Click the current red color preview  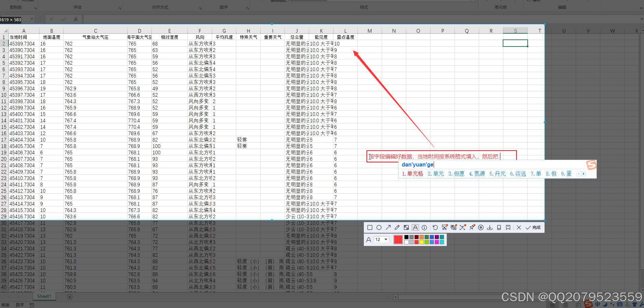(x=398, y=240)
